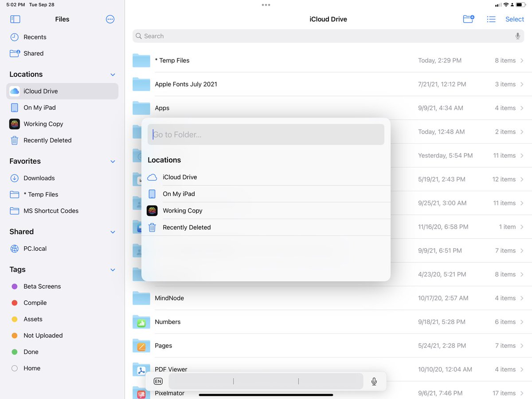Open the * Temp Files folder row

click(x=328, y=60)
